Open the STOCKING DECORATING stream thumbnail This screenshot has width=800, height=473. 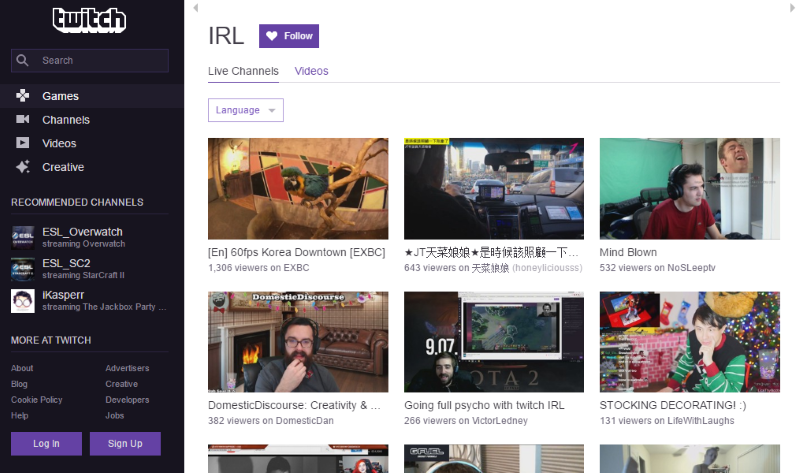[x=690, y=342]
